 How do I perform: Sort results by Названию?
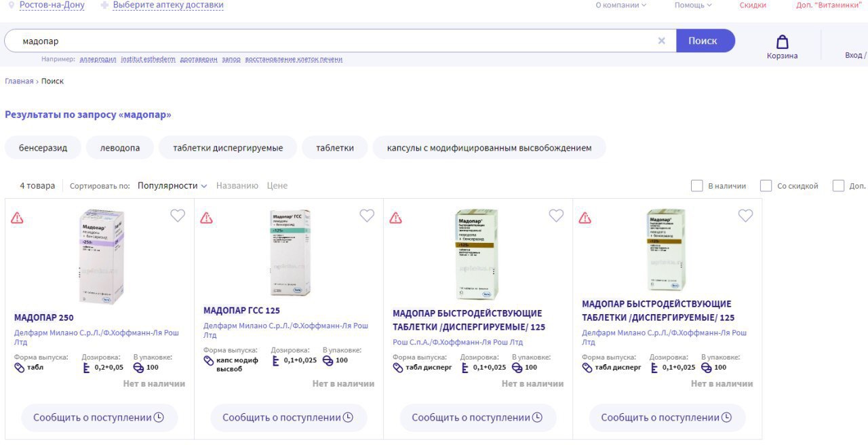pyautogui.click(x=237, y=186)
